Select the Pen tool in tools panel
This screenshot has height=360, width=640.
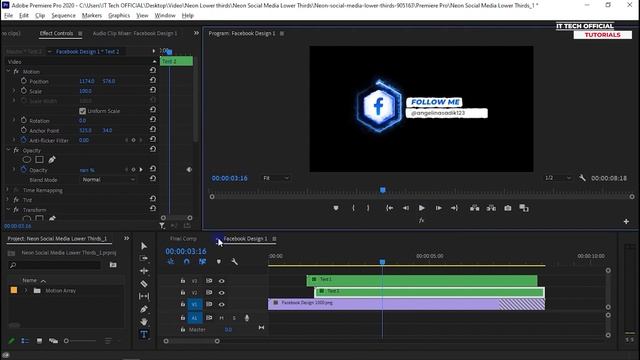pyautogui.click(x=144, y=309)
